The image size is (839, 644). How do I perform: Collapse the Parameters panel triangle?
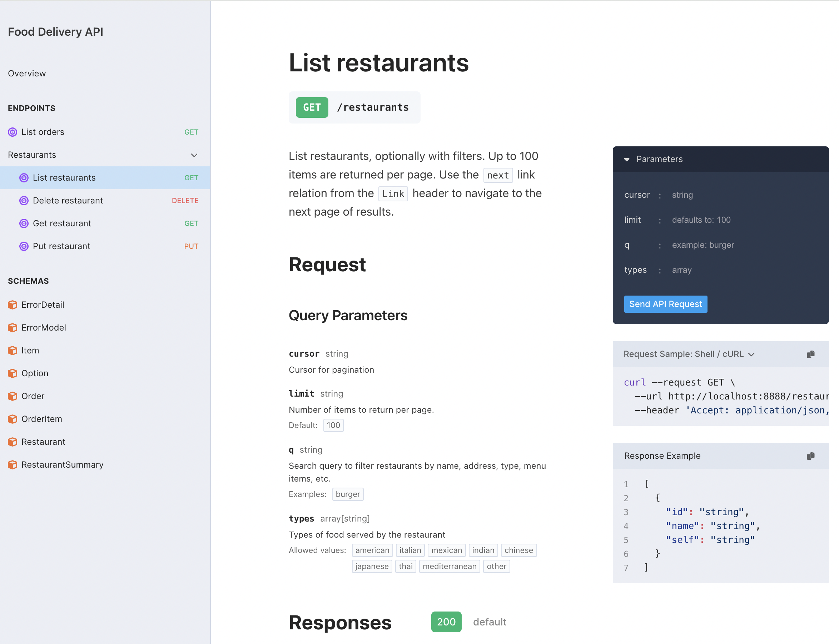pos(626,160)
